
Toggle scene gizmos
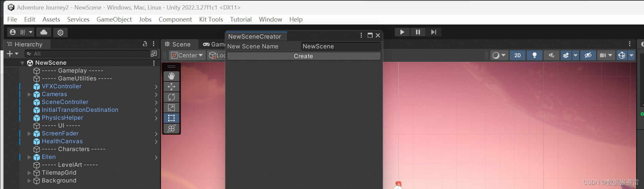(622, 55)
